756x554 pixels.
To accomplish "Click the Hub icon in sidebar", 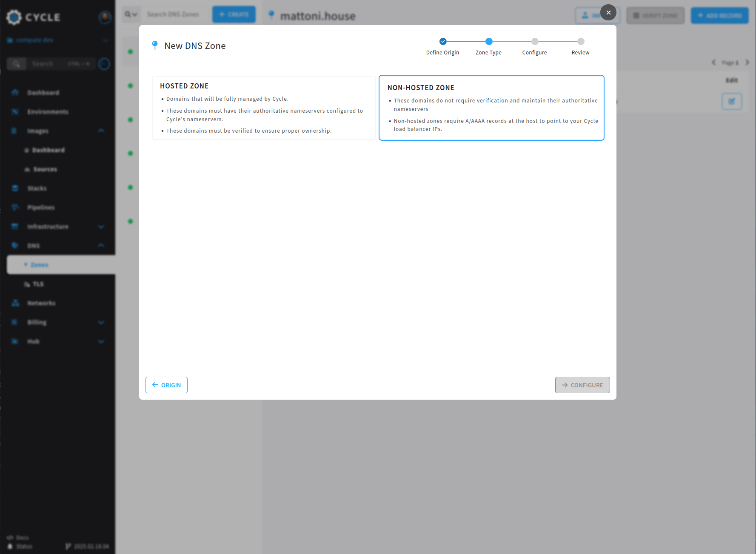I will click(x=15, y=341).
